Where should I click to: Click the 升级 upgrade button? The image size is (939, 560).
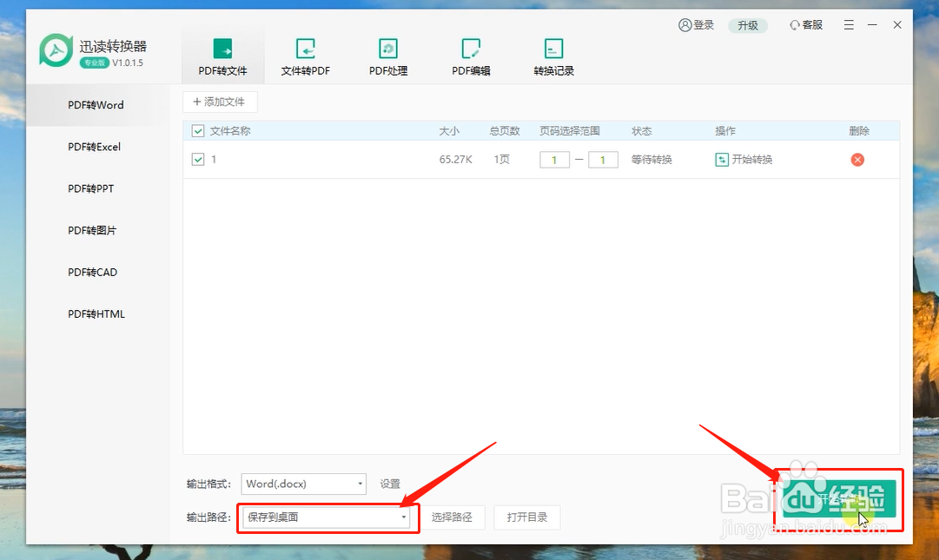(748, 25)
